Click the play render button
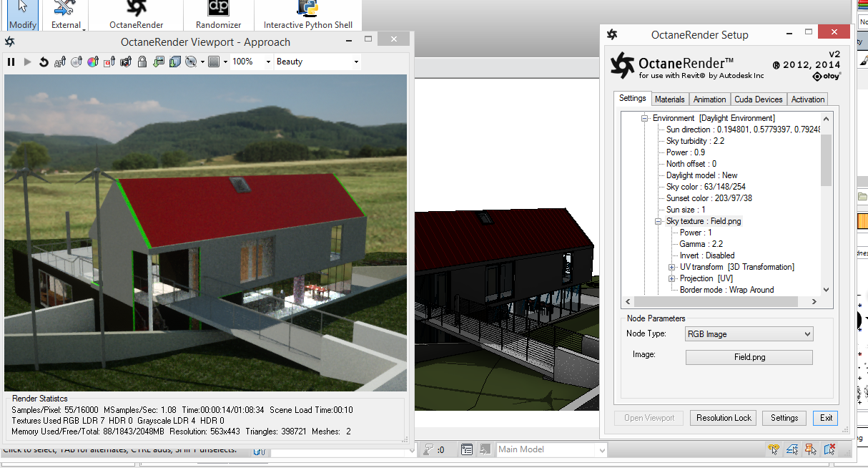Viewport: 868px width, 468px height. click(28, 62)
